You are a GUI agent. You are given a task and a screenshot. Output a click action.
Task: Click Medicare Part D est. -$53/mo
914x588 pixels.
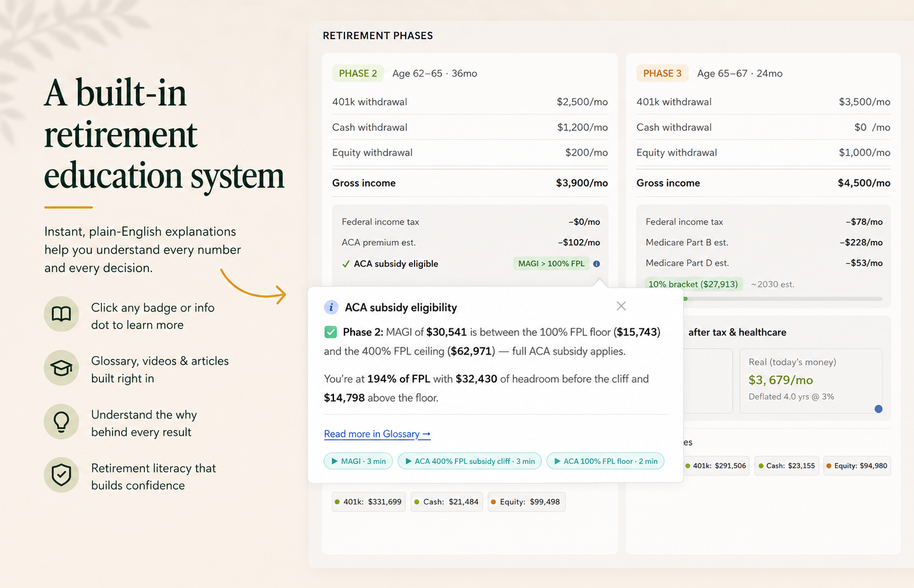tap(764, 263)
